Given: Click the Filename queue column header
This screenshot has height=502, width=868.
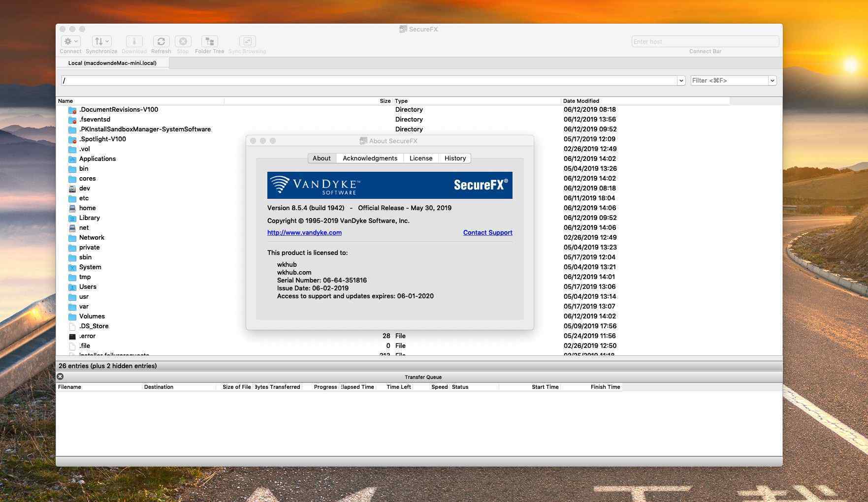Looking at the screenshot, I should [99, 387].
